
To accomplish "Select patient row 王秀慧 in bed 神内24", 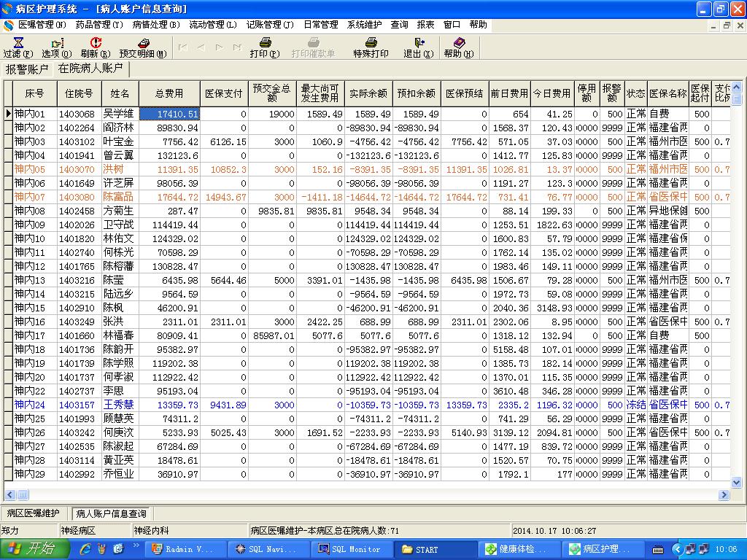I will coord(118,405).
